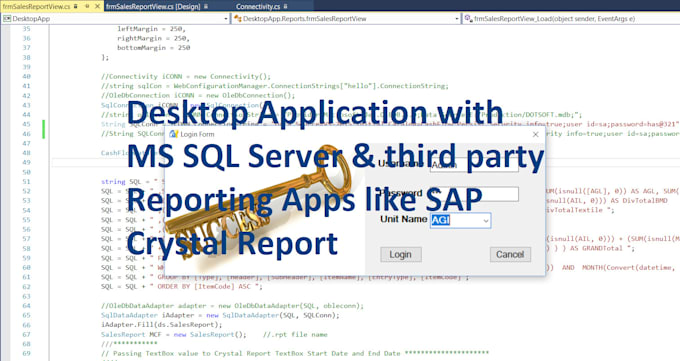Click the Login Form title bar icon
The height and width of the screenshot is (361, 680).
pyautogui.click(x=173, y=134)
